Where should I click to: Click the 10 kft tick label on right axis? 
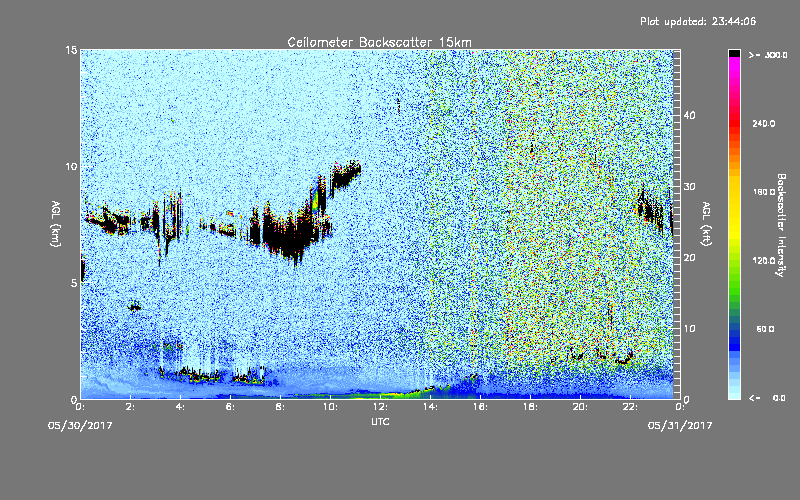(x=689, y=329)
